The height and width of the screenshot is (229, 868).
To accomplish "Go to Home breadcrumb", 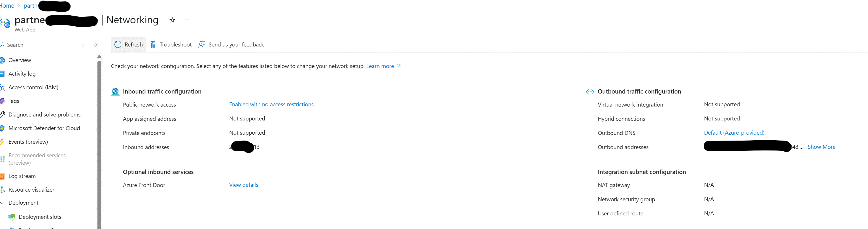I will point(7,6).
